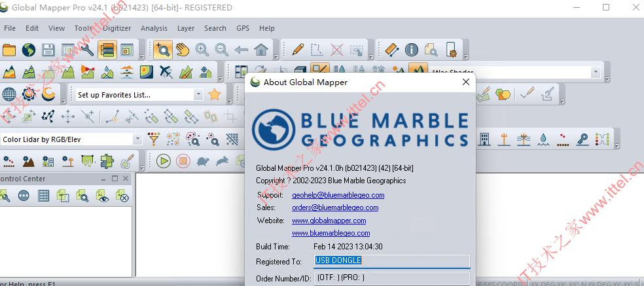This screenshot has height=286, width=644.
Task: Click the stop button in animation toolbar
Action: click(x=183, y=160)
